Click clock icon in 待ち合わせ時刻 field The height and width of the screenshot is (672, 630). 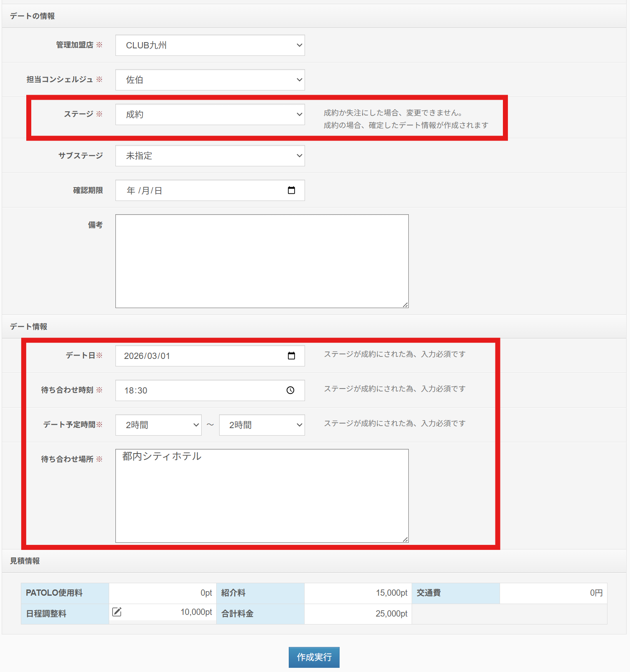click(x=290, y=390)
